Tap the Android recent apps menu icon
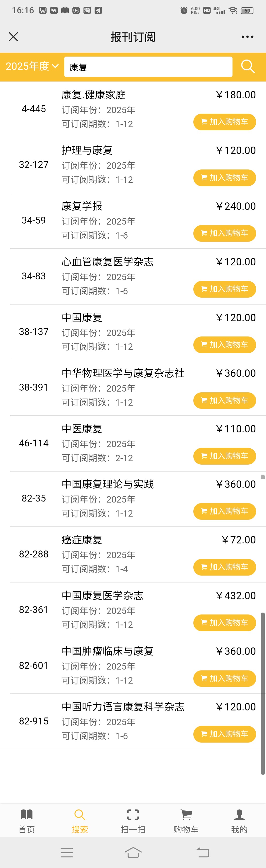The width and height of the screenshot is (266, 868). click(66, 853)
